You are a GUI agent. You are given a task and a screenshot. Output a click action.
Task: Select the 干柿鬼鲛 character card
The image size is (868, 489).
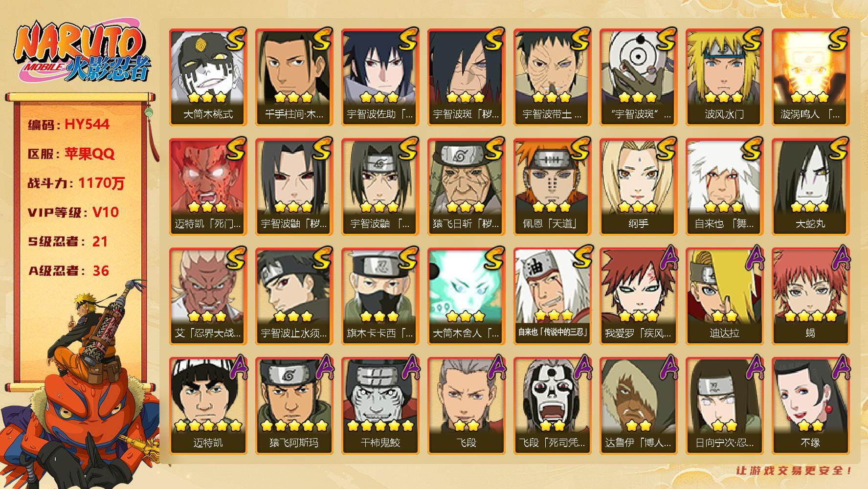coord(380,405)
